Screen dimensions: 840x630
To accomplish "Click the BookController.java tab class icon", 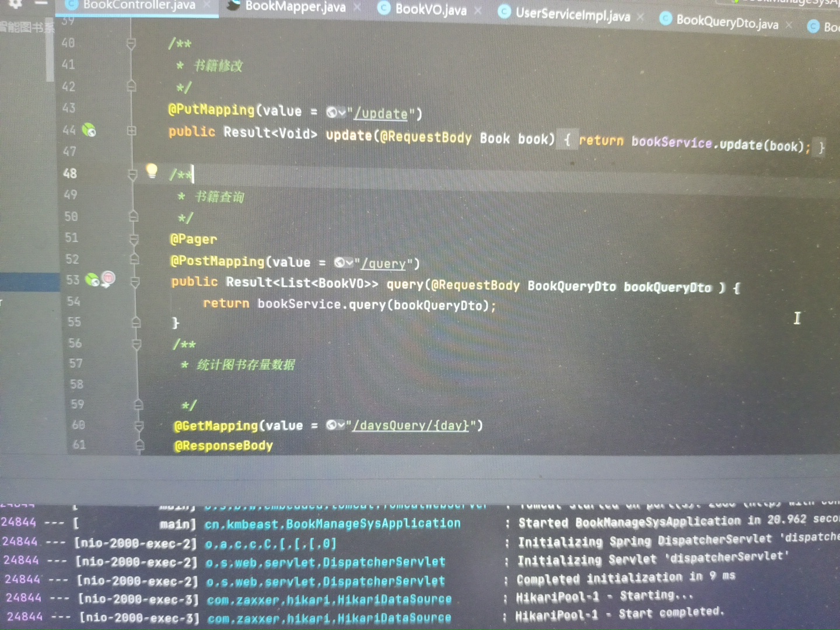I will click(x=71, y=5).
